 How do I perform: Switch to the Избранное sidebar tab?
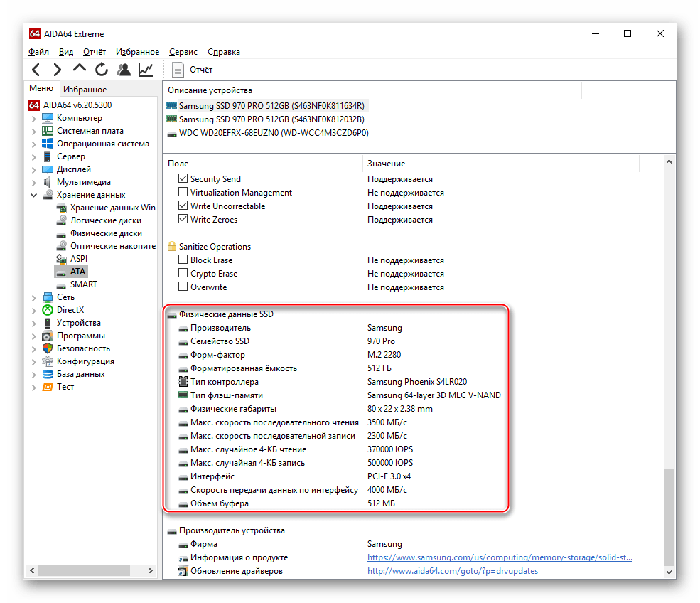coord(85,90)
